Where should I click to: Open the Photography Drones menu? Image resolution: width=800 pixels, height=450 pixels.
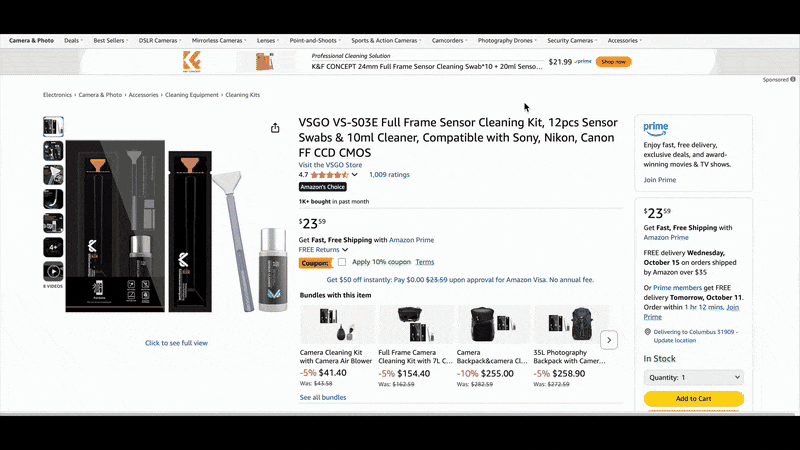click(506, 41)
